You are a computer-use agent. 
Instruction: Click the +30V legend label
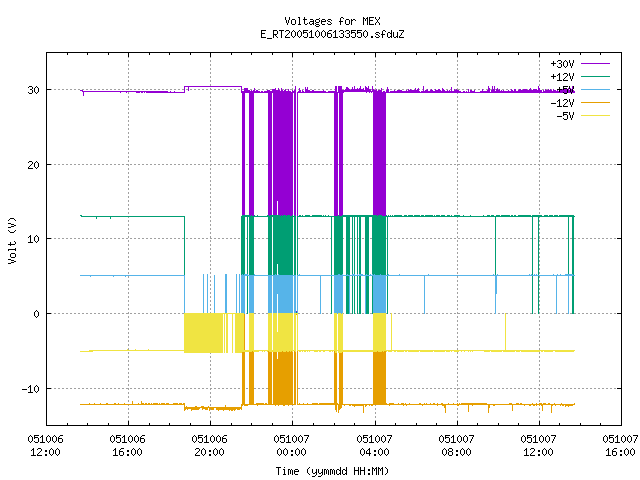[562, 64]
